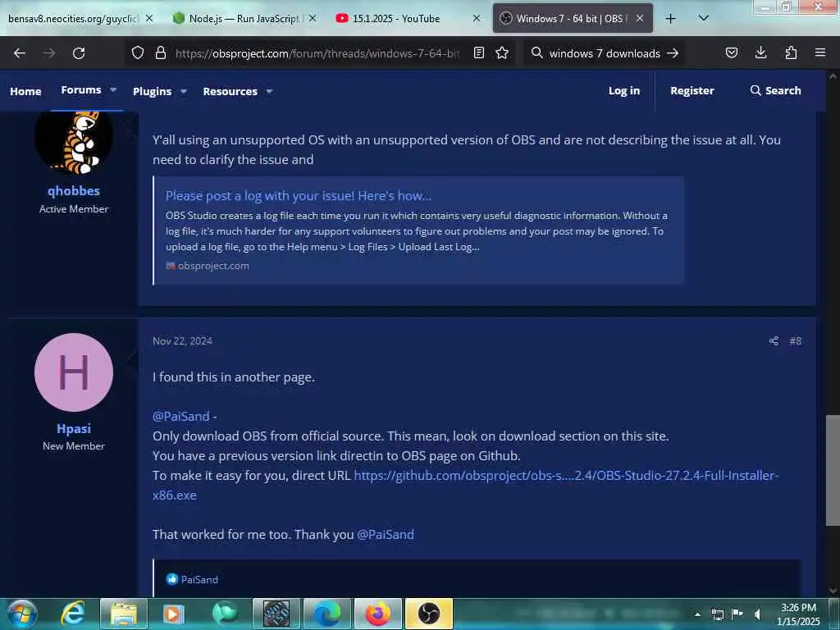This screenshot has width=840, height=630.
Task: Expand the Forums dropdown arrow
Action: (x=113, y=90)
